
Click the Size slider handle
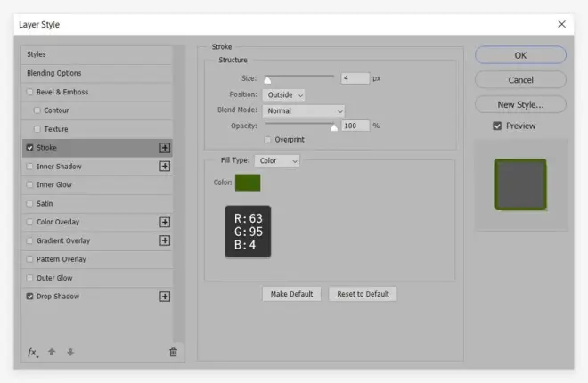pos(267,80)
